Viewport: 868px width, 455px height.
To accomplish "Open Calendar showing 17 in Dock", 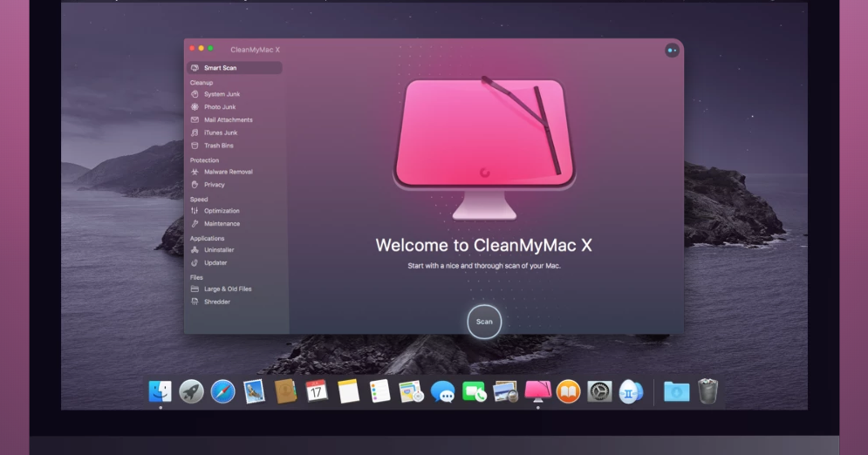I will tap(317, 390).
